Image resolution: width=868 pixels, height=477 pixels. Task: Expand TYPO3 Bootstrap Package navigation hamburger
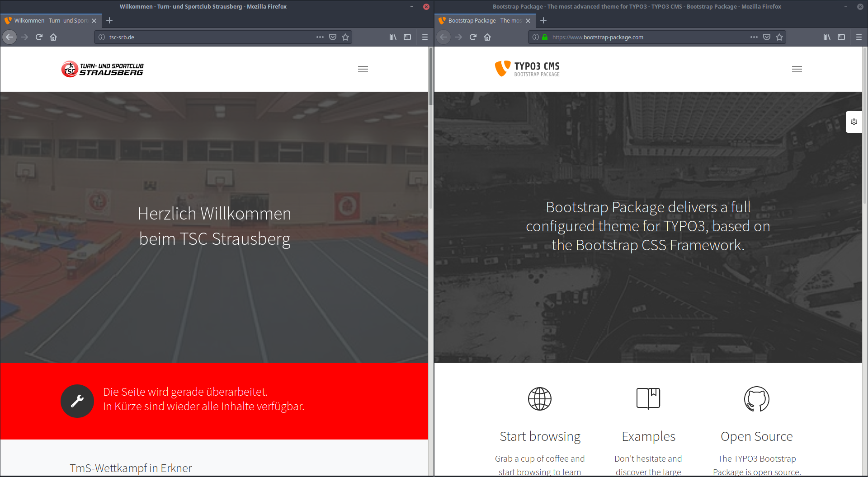point(797,69)
